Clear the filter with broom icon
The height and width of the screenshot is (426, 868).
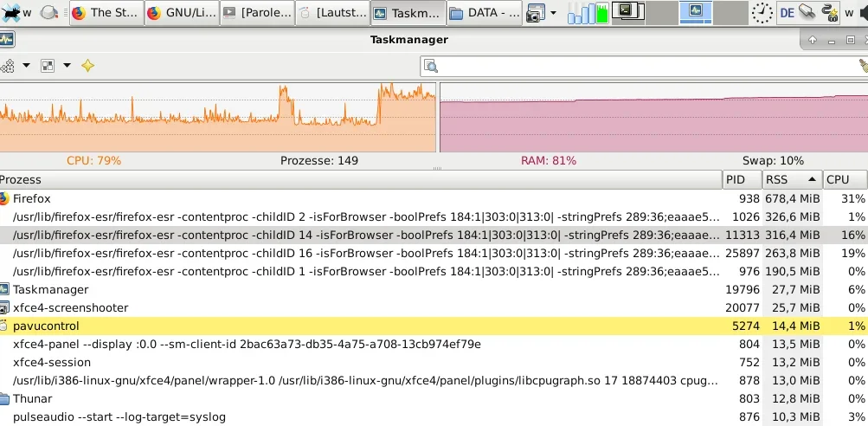coord(864,67)
